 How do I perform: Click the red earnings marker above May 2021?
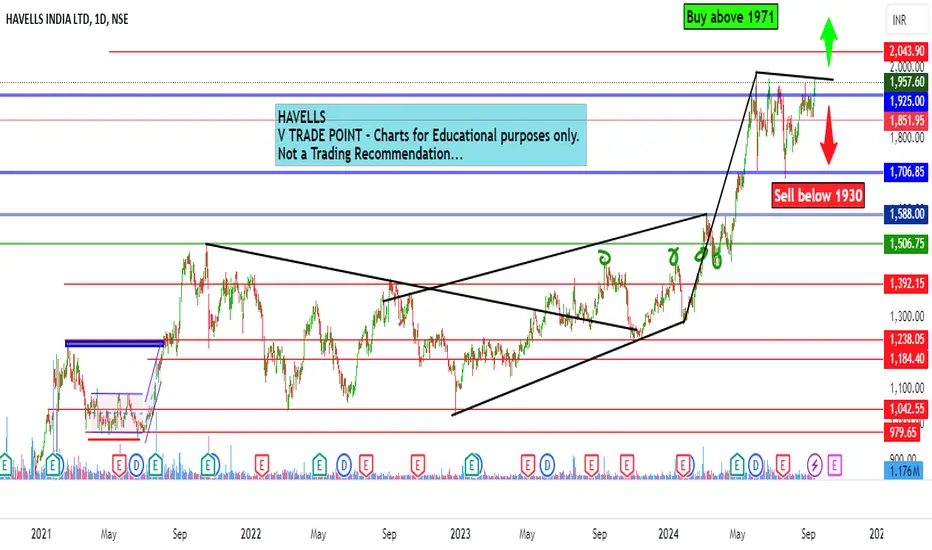pyautogui.click(x=119, y=464)
